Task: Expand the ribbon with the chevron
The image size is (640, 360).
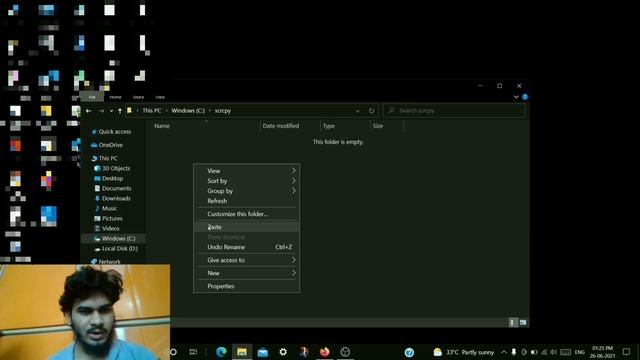Action: pos(516,97)
